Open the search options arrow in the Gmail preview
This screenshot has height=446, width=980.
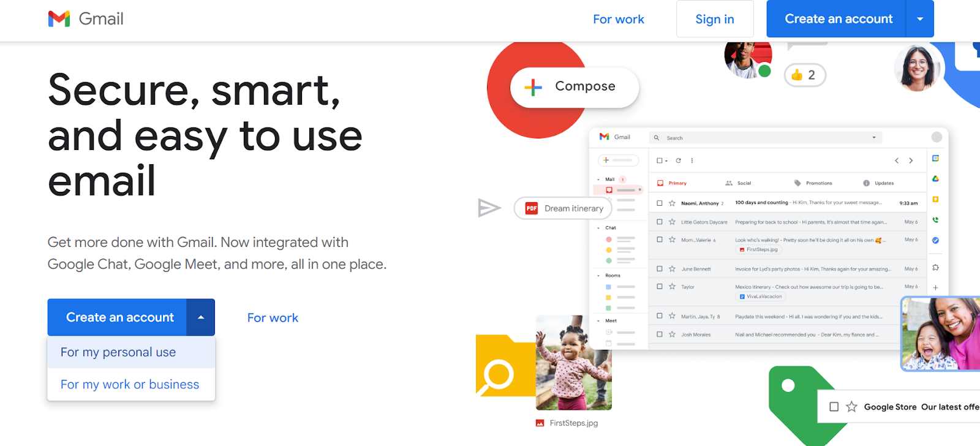tap(874, 138)
